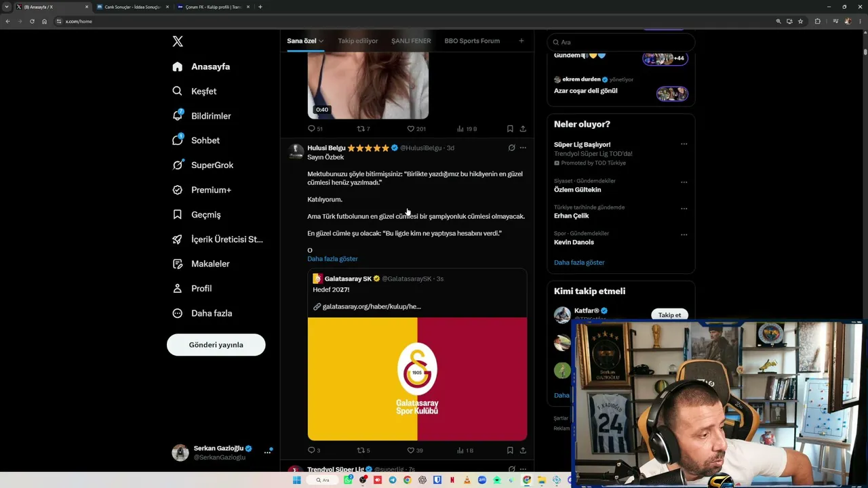Share the Hulusi Belgu post

click(x=523, y=450)
